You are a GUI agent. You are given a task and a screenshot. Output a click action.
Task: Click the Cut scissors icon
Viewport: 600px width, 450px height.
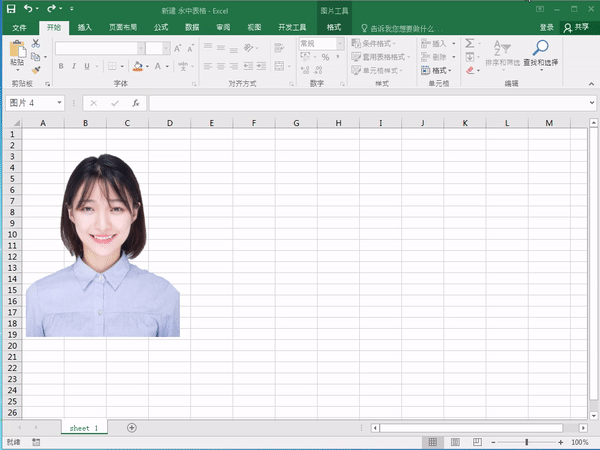(36, 44)
